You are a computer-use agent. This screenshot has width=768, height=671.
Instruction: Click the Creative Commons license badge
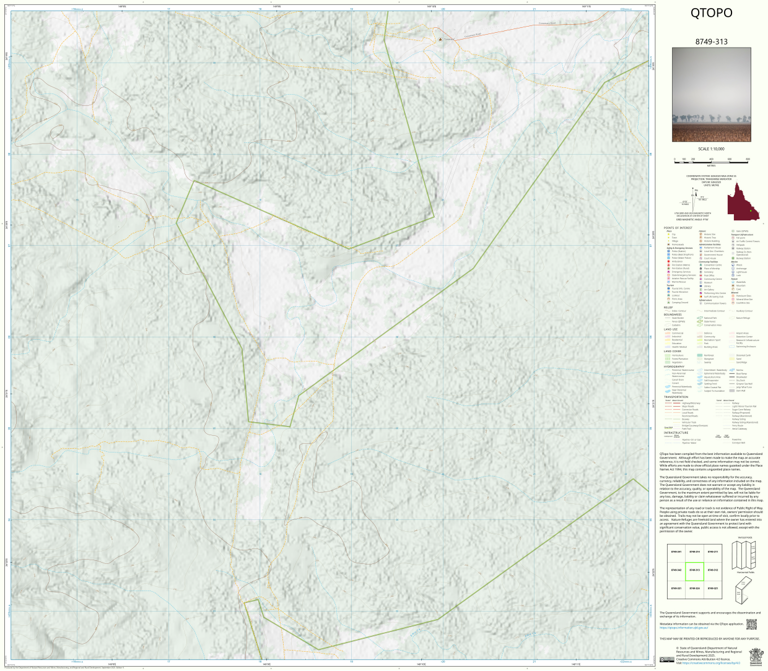point(667,660)
